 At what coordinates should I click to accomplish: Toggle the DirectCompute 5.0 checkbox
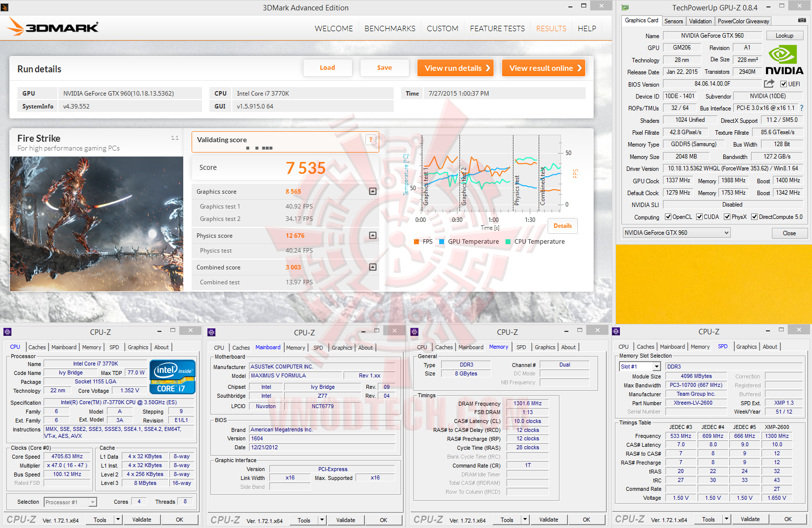pyautogui.click(x=754, y=217)
